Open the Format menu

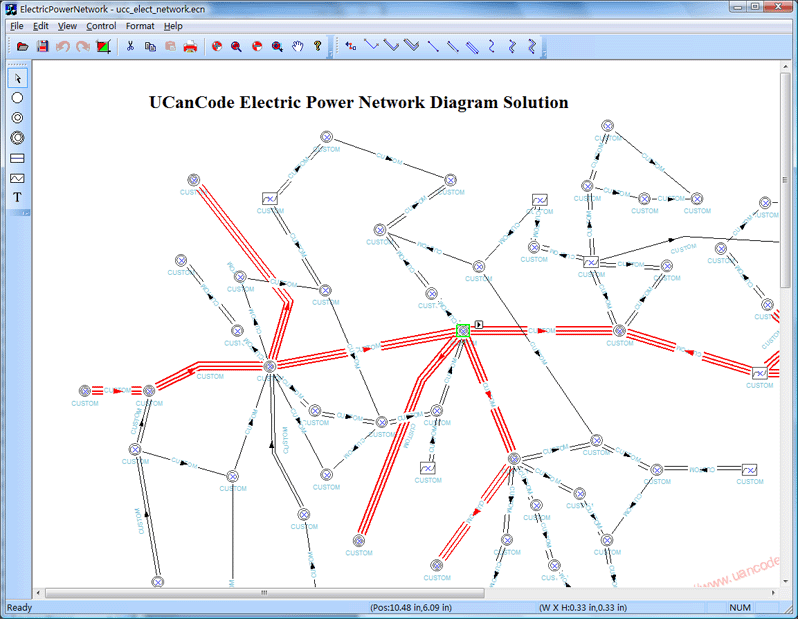140,26
